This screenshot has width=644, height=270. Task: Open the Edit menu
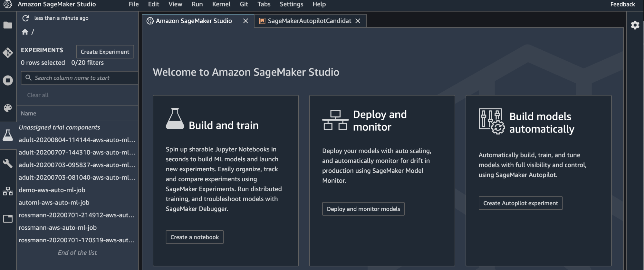[x=154, y=4]
